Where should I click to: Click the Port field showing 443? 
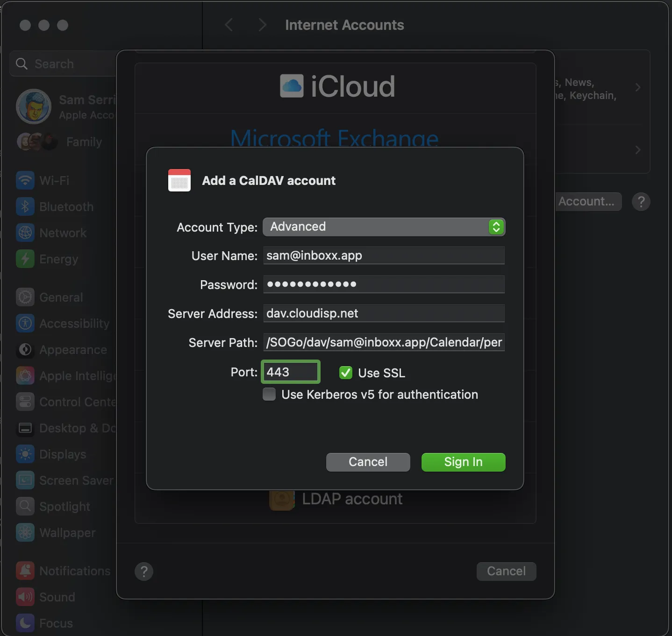(x=291, y=372)
